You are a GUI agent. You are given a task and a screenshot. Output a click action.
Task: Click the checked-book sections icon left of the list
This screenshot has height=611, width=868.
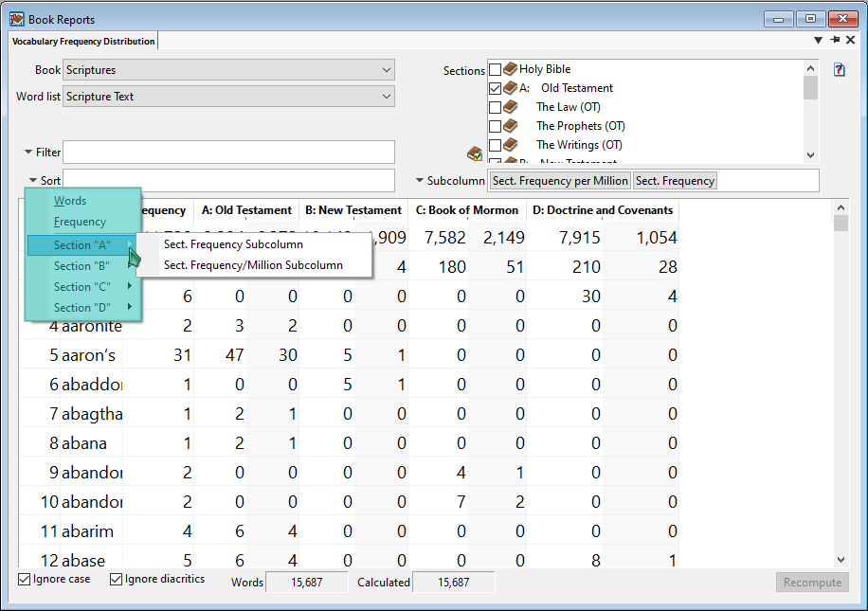click(x=475, y=153)
